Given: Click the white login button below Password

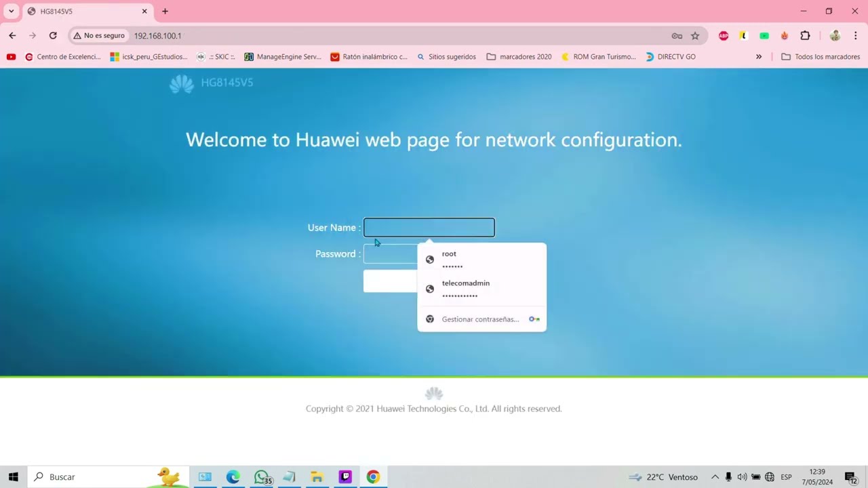Looking at the screenshot, I should tap(391, 281).
